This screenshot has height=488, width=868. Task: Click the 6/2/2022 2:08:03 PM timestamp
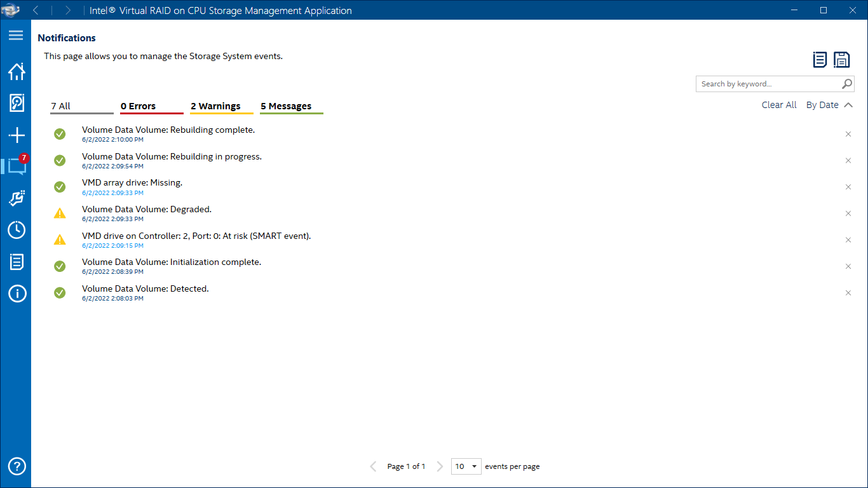click(112, 298)
